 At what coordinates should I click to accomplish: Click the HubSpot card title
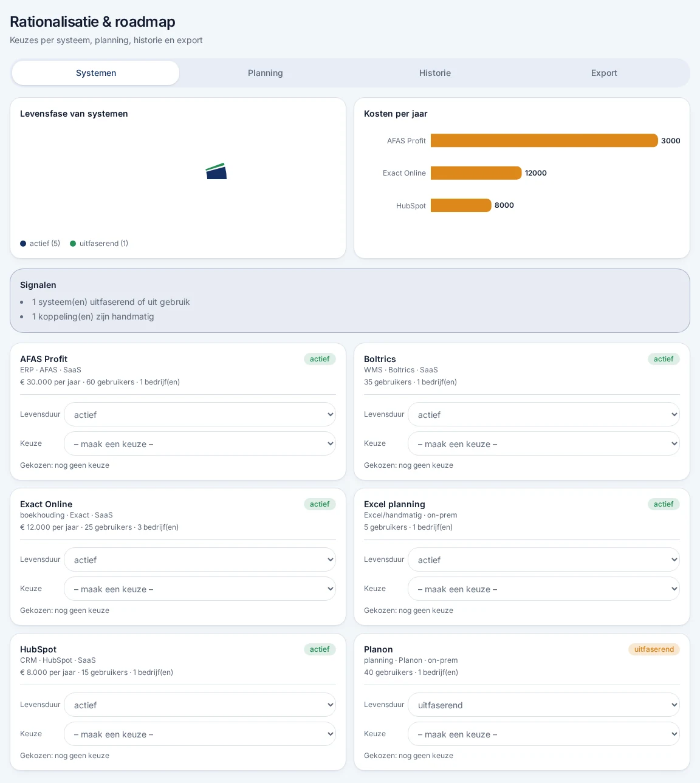[x=38, y=649]
